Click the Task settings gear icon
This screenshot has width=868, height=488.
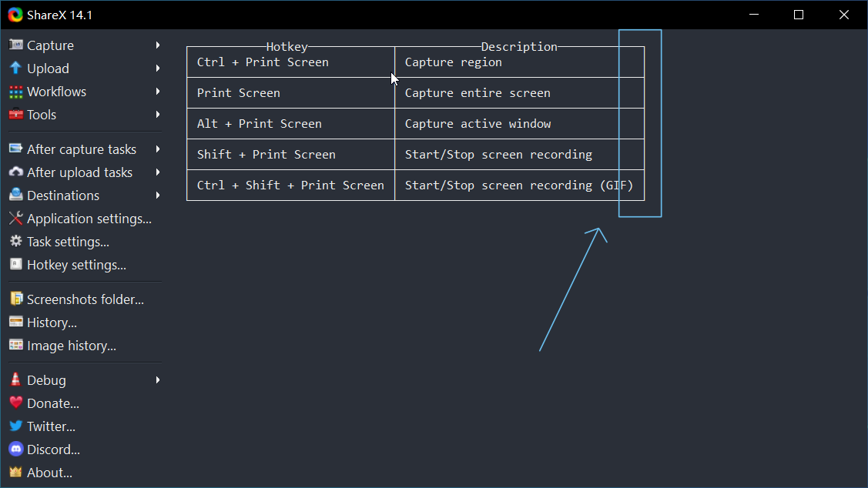pyautogui.click(x=15, y=241)
